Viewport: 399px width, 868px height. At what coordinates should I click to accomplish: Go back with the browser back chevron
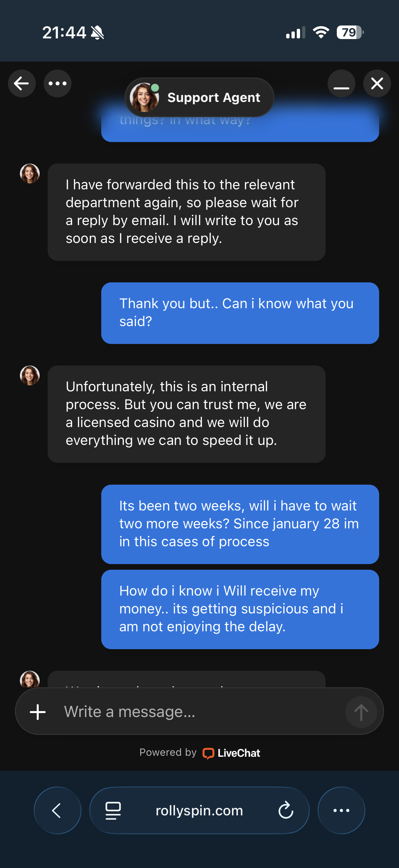[57, 810]
